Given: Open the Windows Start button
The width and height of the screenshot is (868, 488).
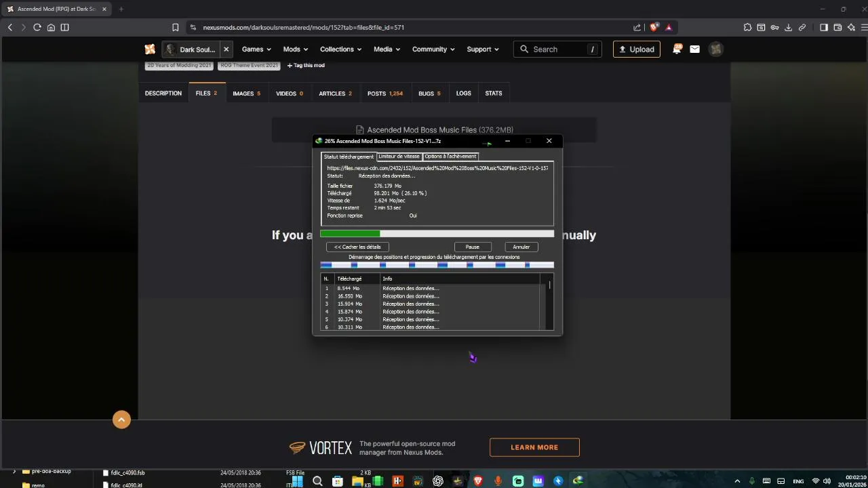Looking at the screenshot, I should pos(297,481).
